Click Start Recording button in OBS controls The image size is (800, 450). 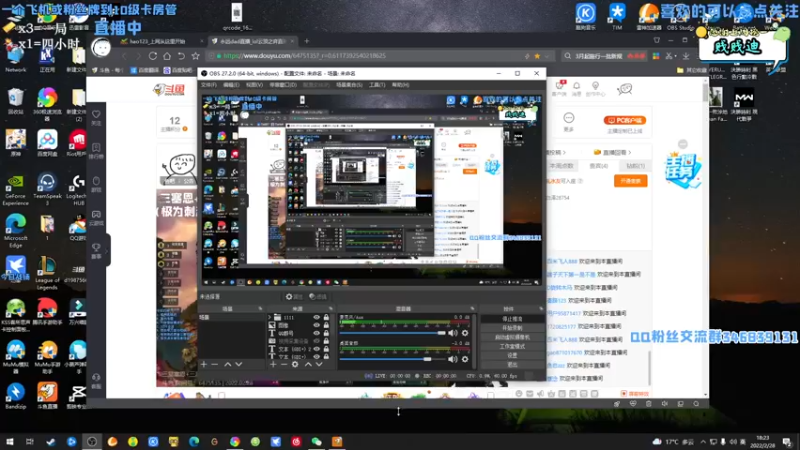point(512,328)
